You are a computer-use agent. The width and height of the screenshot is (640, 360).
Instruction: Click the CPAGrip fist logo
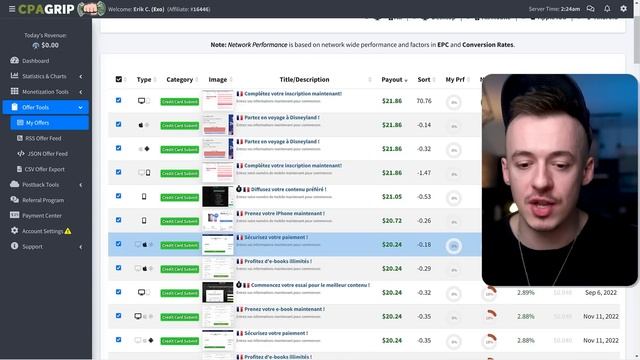pos(91,9)
